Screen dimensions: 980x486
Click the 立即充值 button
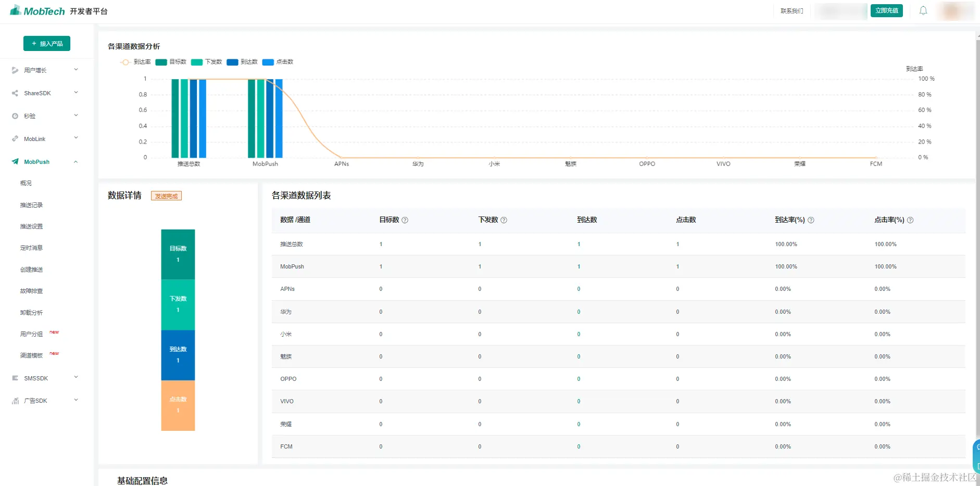point(886,10)
